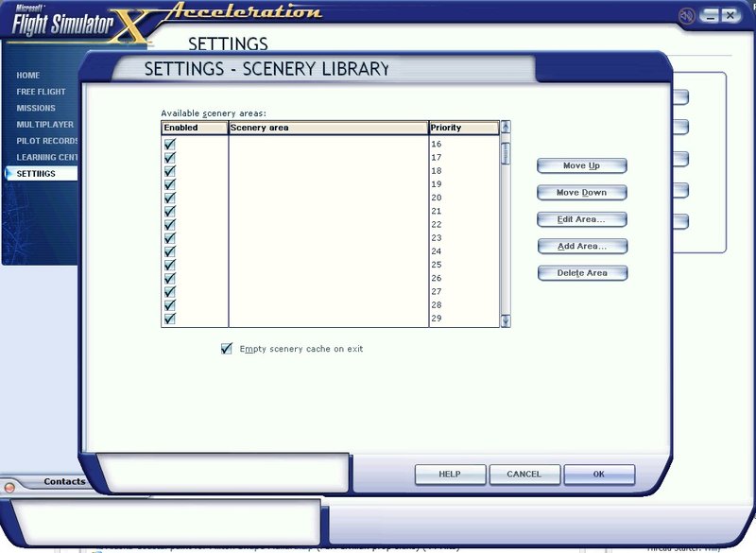
Task: Go to the Missions section
Action: tap(36, 108)
